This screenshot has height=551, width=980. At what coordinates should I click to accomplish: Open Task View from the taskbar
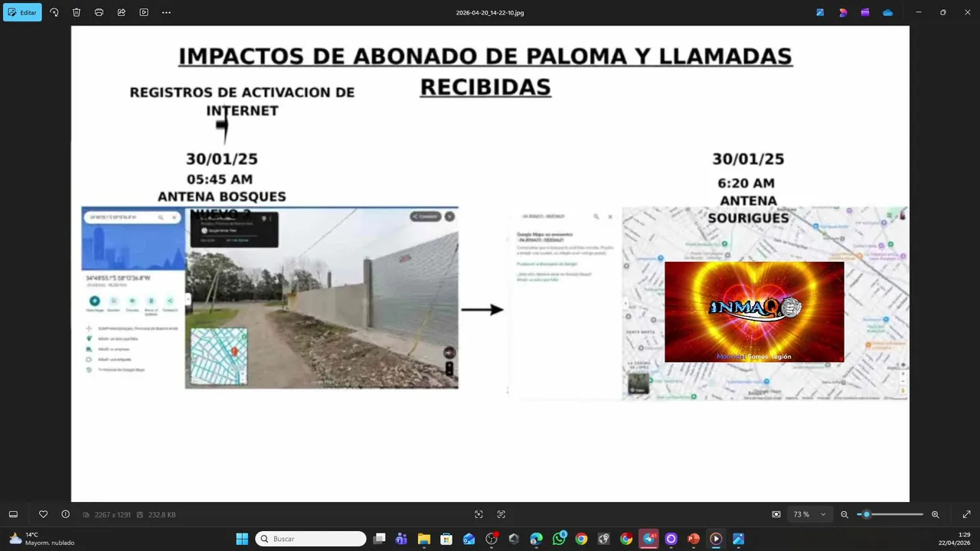pyautogui.click(x=379, y=539)
